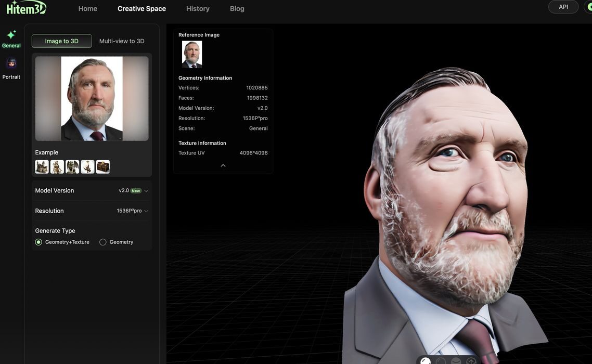Image resolution: width=592 pixels, height=364 pixels.
Task: Open the General mode sparkle icon
Action: tap(11, 35)
